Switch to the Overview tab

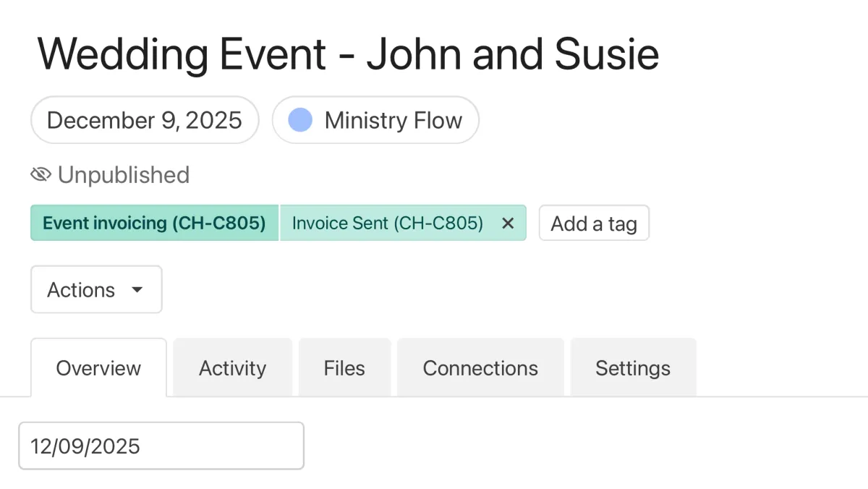(x=98, y=368)
